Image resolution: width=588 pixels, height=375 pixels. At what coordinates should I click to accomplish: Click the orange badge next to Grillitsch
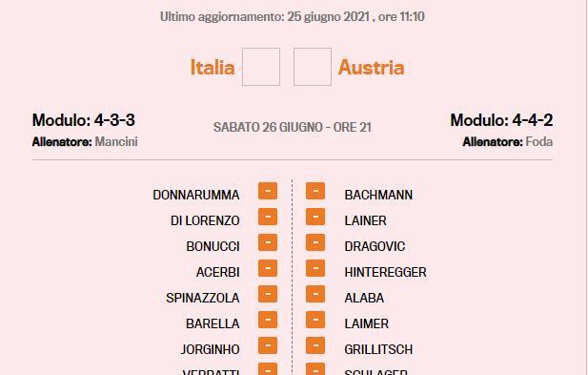coord(315,345)
